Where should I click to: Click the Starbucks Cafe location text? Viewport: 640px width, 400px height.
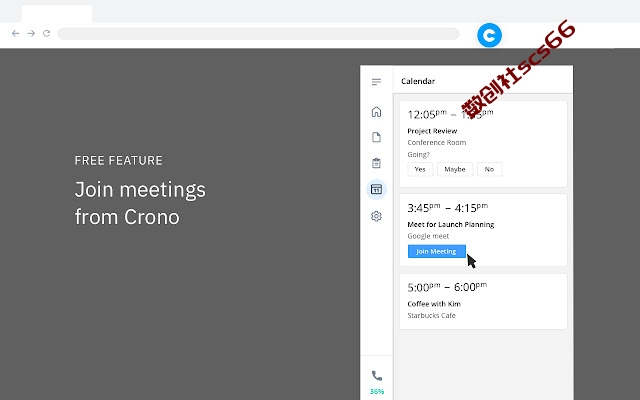click(x=431, y=315)
